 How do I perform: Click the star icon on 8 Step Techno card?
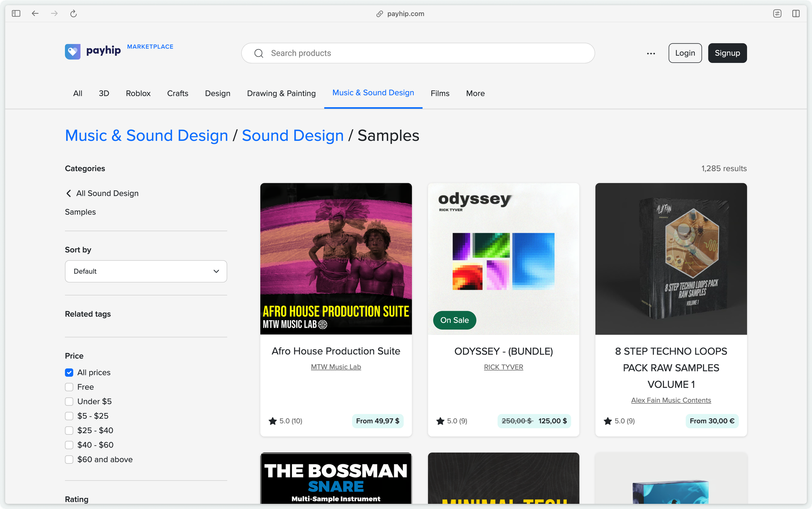pos(608,421)
